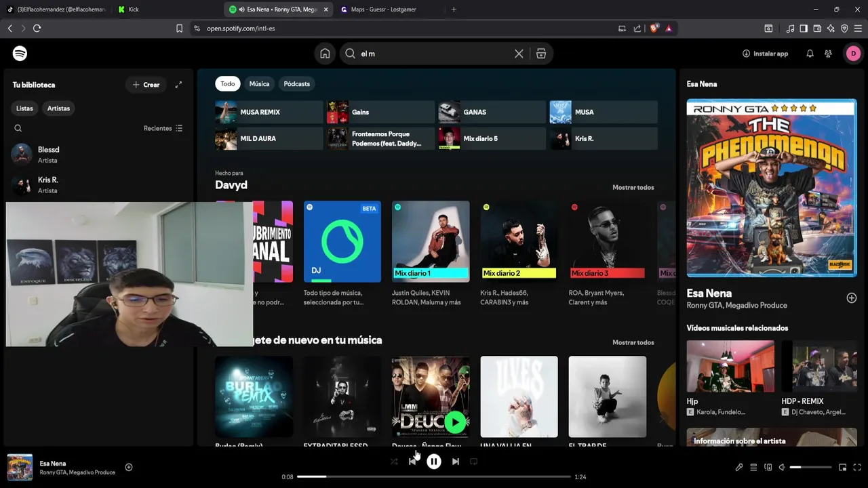The image size is (868, 488).
Task: Switch to the Kick browser tab
Action: (166, 9)
